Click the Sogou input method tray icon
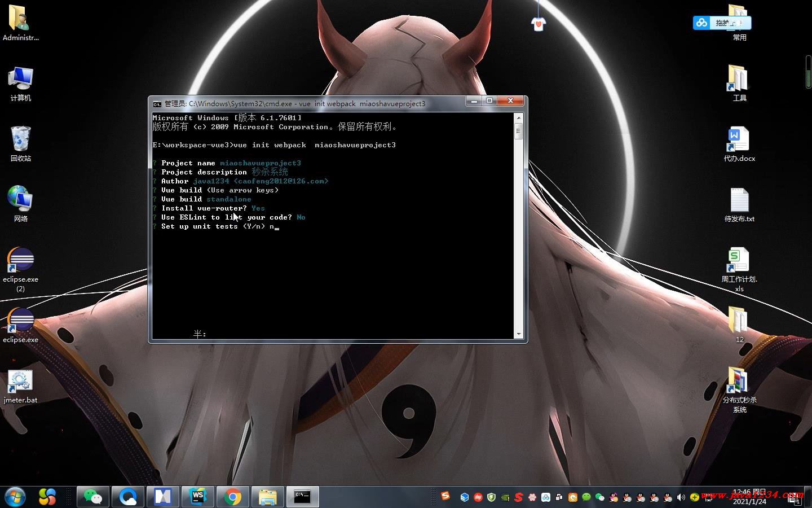 (x=445, y=496)
